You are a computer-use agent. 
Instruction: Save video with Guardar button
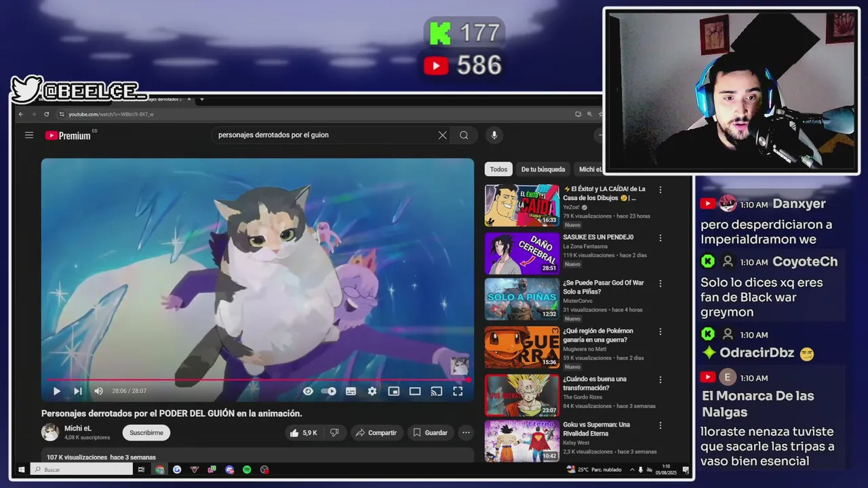pyautogui.click(x=430, y=432)
